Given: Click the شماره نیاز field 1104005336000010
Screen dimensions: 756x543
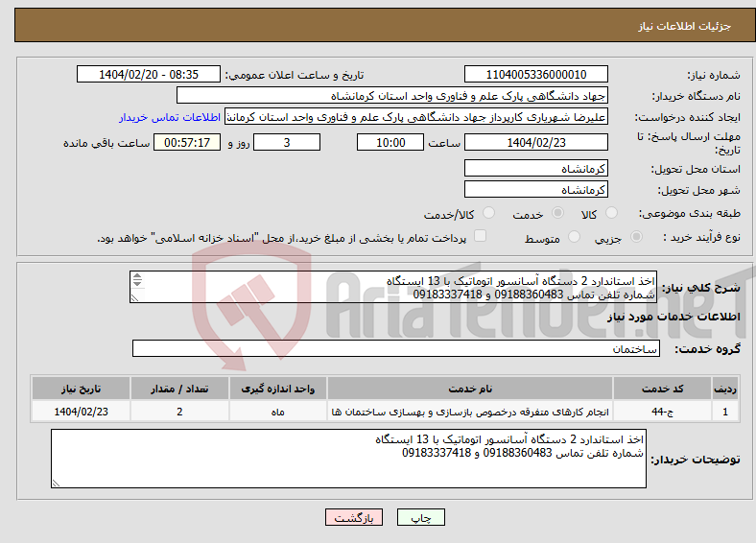Looking at the screenshot, I should pyautogui.click(x=535, y=74).
